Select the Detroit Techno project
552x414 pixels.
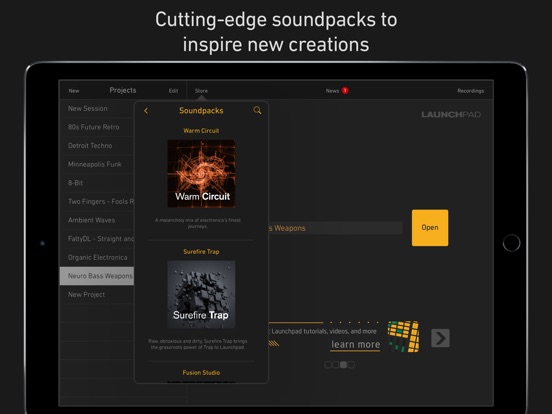[x=97, y=146]
